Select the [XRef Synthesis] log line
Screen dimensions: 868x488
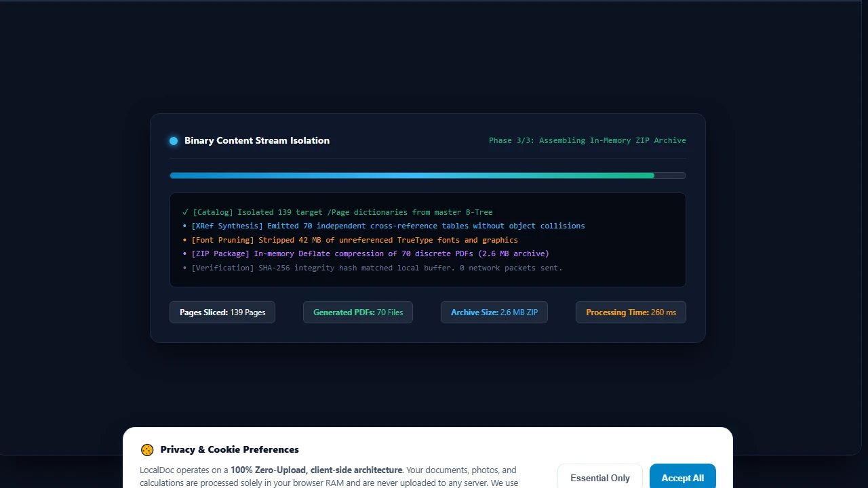384,226
